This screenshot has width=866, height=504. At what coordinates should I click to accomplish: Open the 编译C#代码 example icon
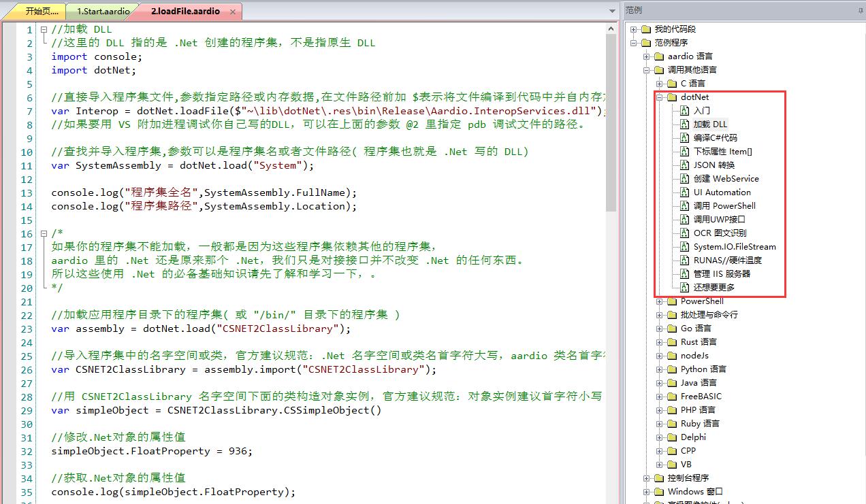pyautogui.click(x=685, y=138)
